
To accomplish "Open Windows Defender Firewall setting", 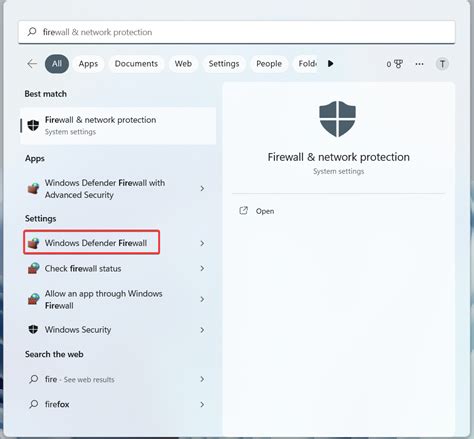I will pyautogui.click(x=118, y=243).
